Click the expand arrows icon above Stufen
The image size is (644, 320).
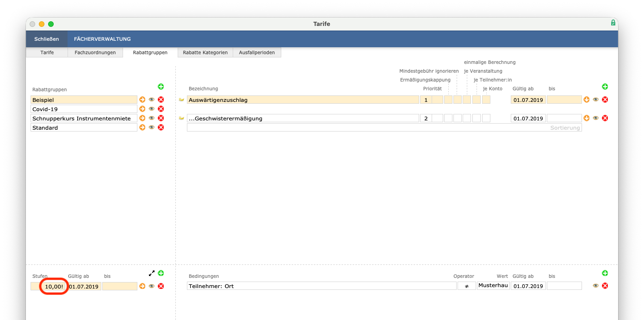pos(152,273)
